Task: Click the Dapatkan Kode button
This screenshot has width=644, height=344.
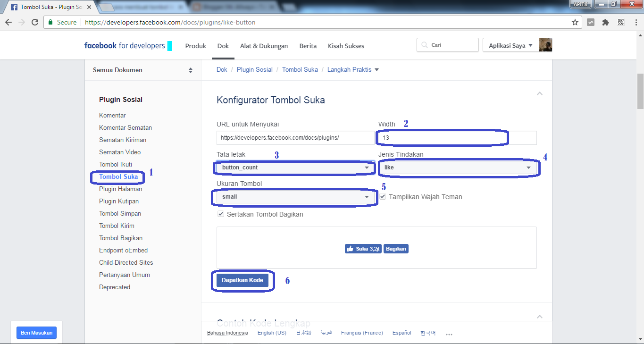Action: coord(243,280)
